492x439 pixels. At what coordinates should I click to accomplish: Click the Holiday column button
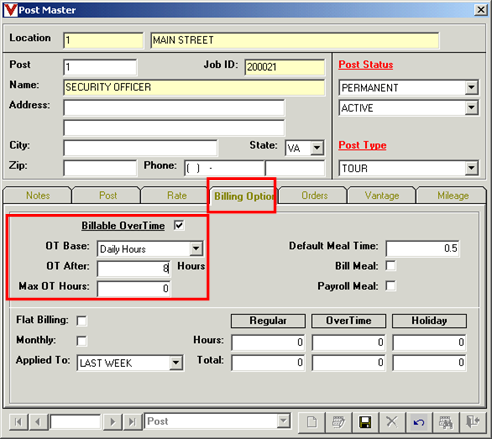429,321
